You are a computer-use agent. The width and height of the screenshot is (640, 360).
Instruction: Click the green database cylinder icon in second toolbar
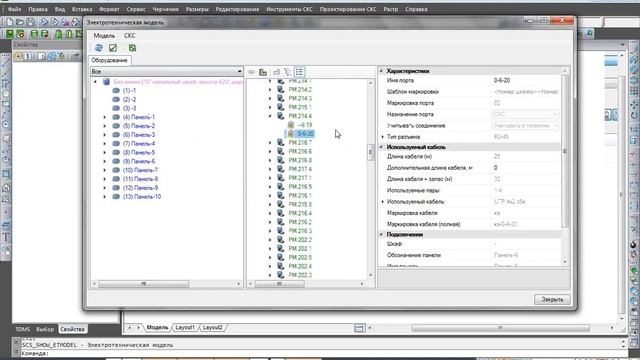(35, 34)
